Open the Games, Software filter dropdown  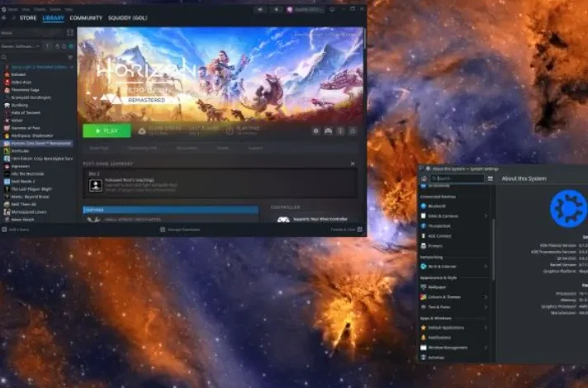coord(21,46)
